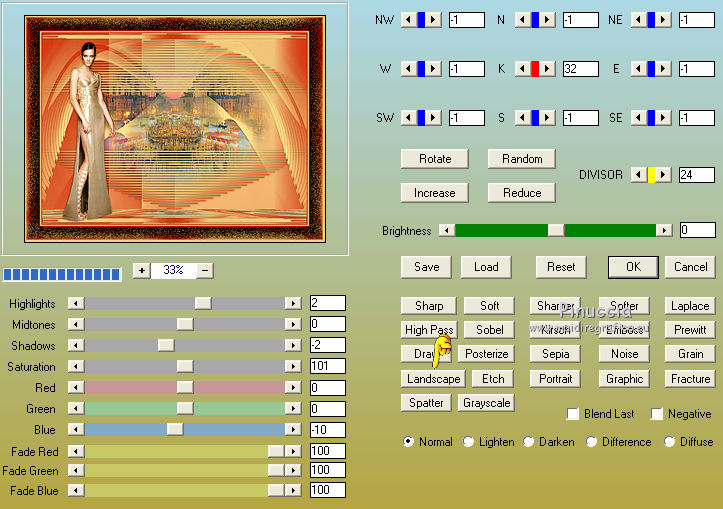Increase the E kernel value arrow
This screenshot has height=509, width=723.
663,69
